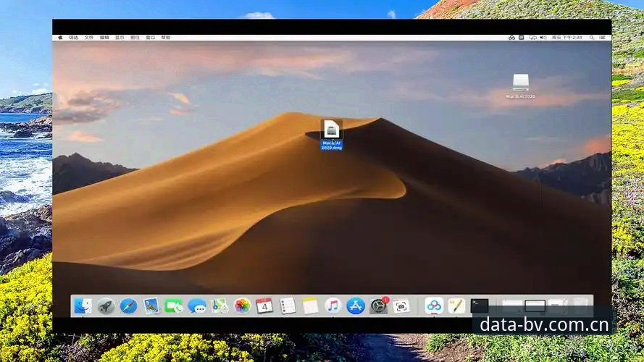Open the Apple menu
Image resolution: width=644 pixels, height=362 pixels.
(x=60, y=38)
